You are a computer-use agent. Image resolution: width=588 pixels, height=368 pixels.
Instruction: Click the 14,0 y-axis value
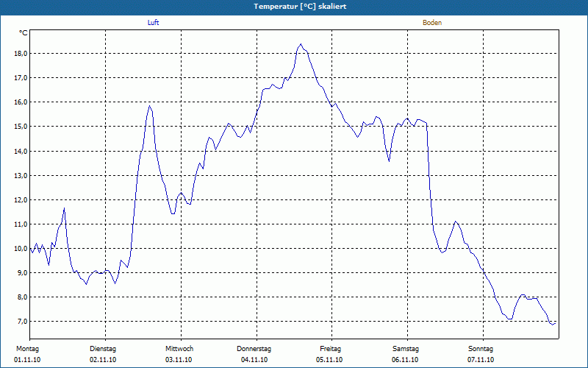click(21, 151)
